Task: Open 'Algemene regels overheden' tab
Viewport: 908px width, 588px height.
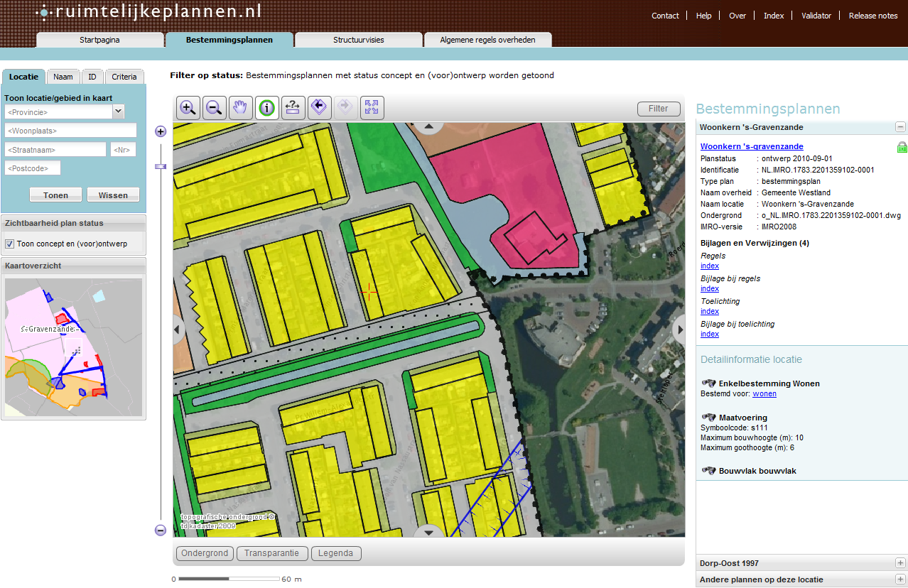Action: click(487, 40)
